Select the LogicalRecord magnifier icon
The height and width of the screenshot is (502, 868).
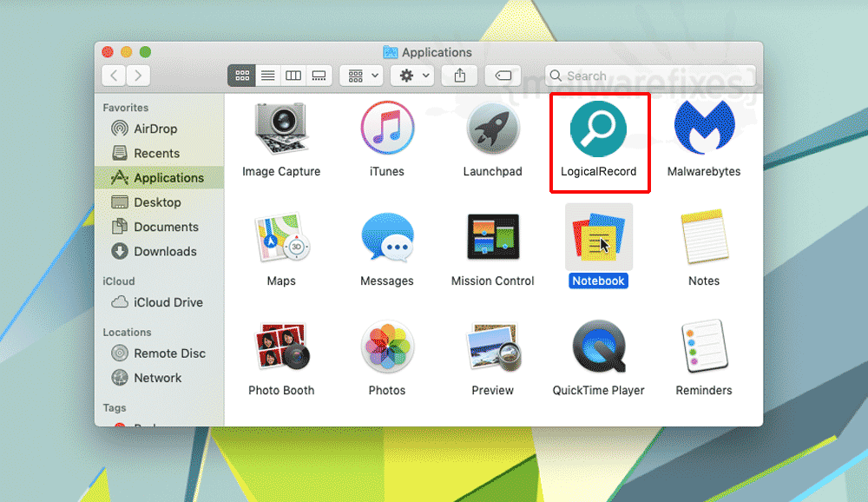598,129
